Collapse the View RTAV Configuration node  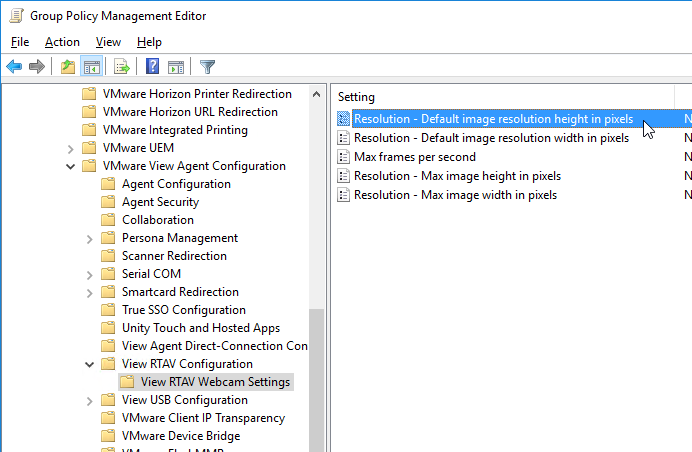point(90,365)
